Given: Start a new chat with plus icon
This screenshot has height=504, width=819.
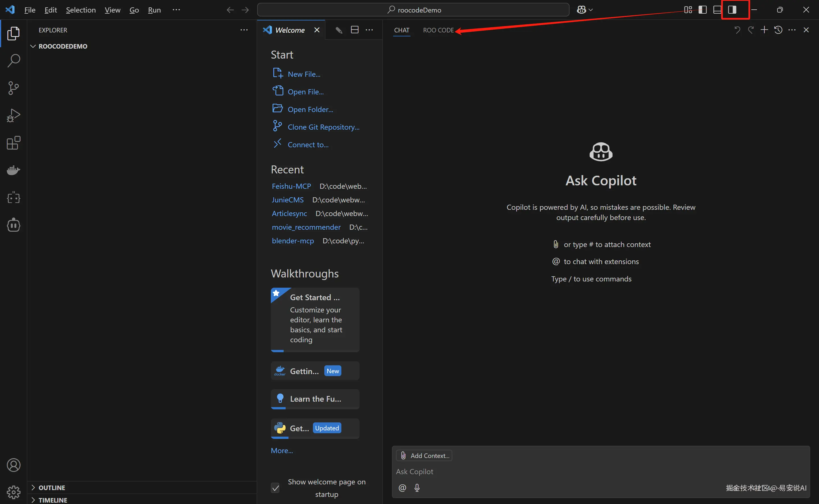Looking at the screenshot, I should click(x=764, y=30).
